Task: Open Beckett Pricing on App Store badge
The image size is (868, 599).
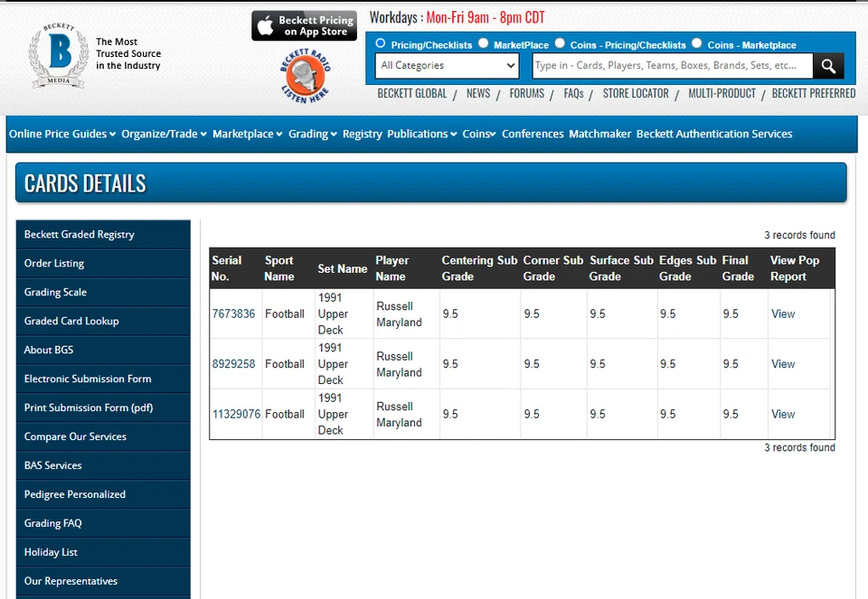Action: coord(304,25)
